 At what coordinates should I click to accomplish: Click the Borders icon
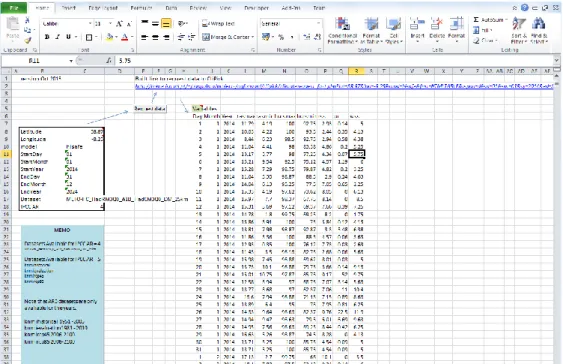coord(89,37)
